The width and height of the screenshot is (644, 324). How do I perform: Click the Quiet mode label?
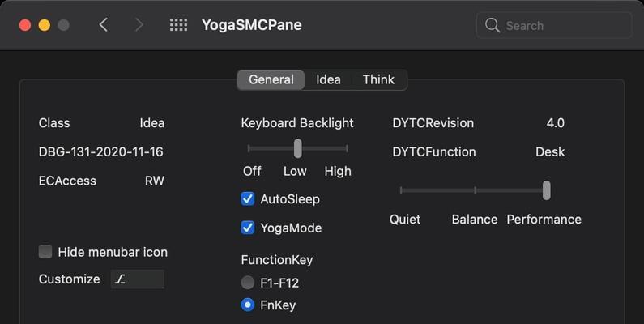[x=405, y=220]
